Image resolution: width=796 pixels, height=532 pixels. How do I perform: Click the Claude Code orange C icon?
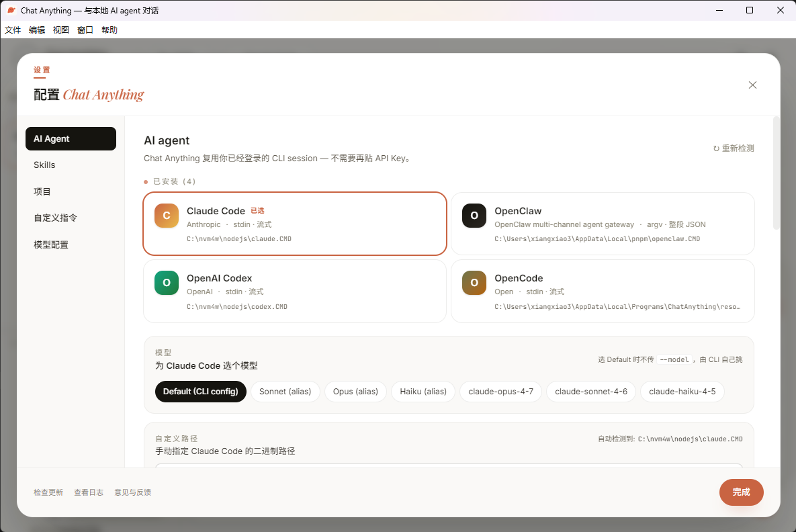click(x=167, y=216)
